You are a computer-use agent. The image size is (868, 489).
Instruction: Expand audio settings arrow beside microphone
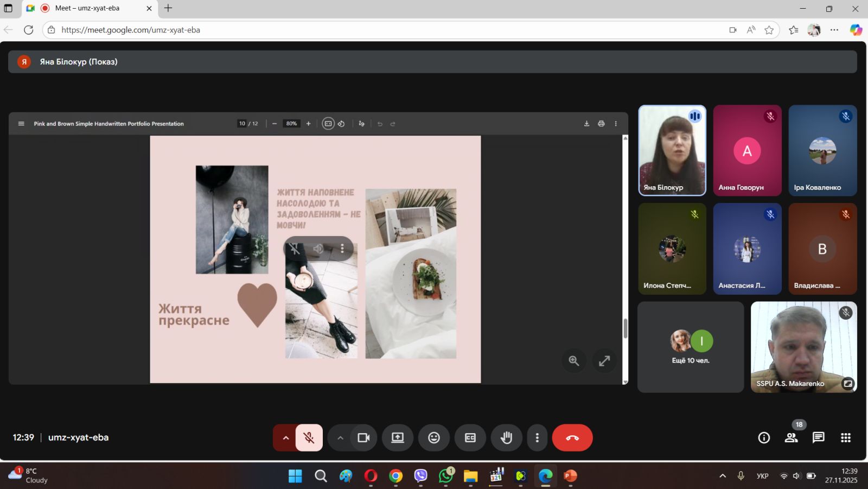[x=285, y=437]
